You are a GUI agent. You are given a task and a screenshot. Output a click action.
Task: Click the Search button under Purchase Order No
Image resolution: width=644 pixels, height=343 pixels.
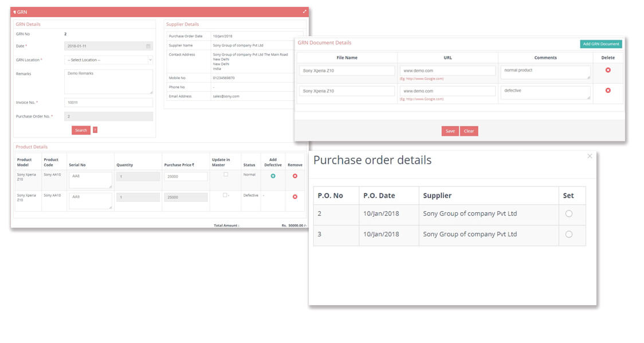pyautogui.click(x=81, y=130)
